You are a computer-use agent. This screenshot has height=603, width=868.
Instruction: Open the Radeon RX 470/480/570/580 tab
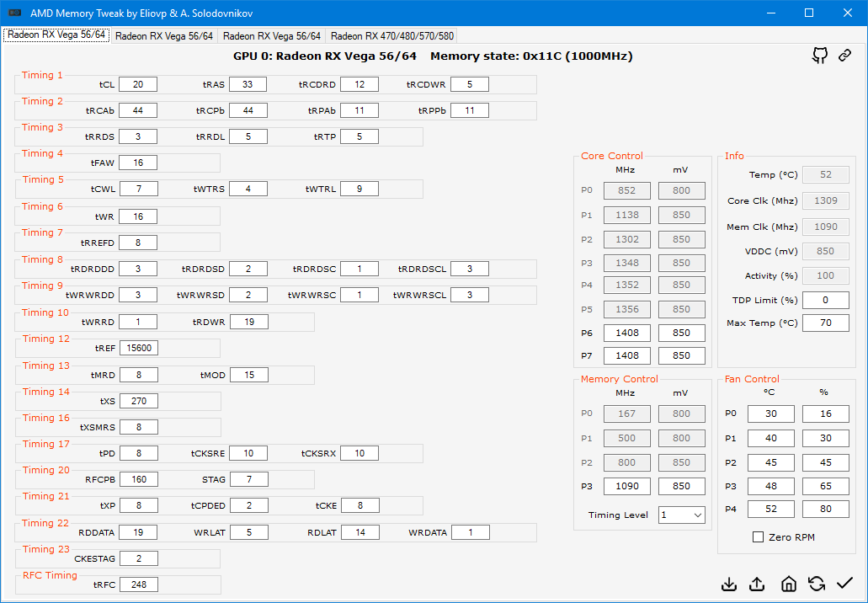(x=392, y=36)
